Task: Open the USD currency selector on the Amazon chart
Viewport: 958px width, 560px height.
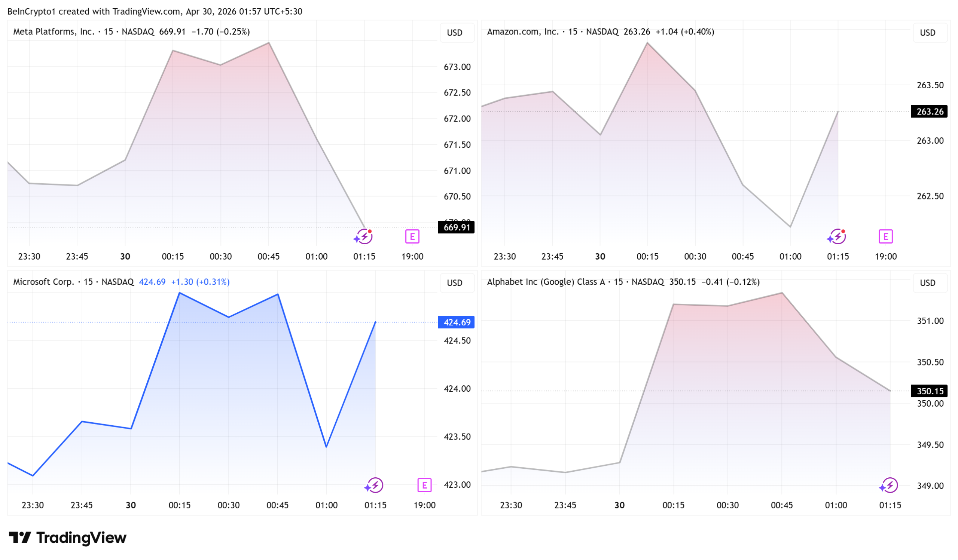Action: 927,33
